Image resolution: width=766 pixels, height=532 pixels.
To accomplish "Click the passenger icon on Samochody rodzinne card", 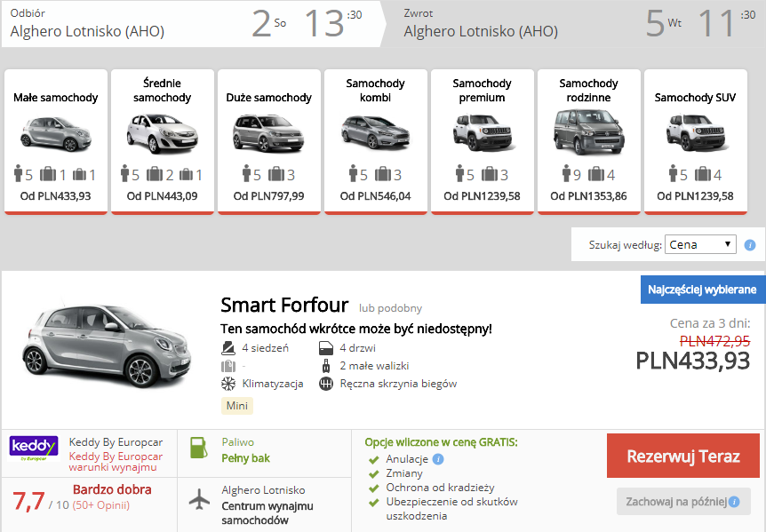I will coord(566,173).
